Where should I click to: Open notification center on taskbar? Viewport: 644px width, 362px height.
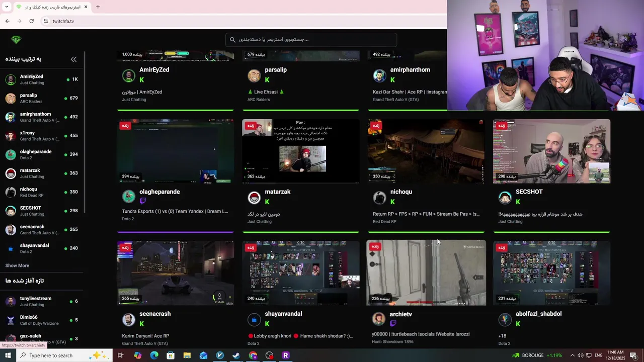pyautogui.click(x=633, y=355)
